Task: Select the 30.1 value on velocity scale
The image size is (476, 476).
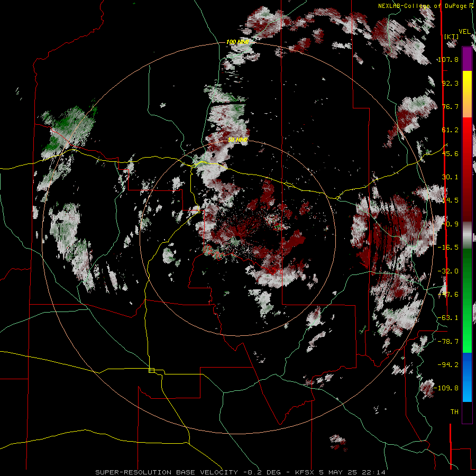Action: point(450,177)
